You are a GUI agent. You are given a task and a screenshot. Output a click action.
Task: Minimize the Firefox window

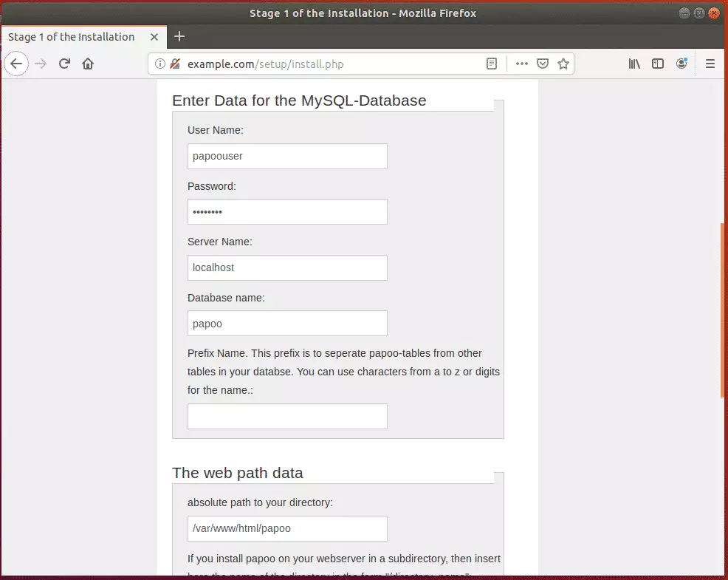tap(684, 13)
